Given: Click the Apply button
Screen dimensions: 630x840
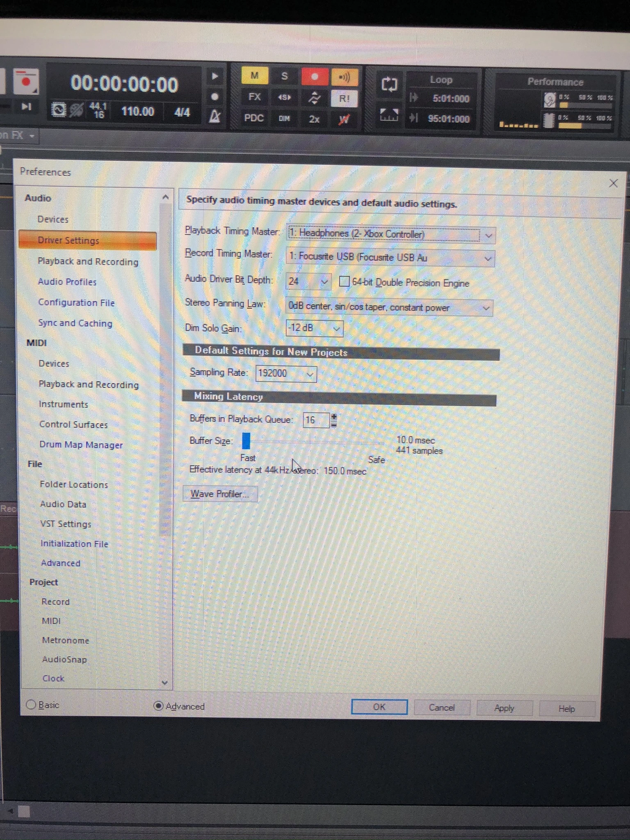Looking at the screenshot, I should (504, 708).
